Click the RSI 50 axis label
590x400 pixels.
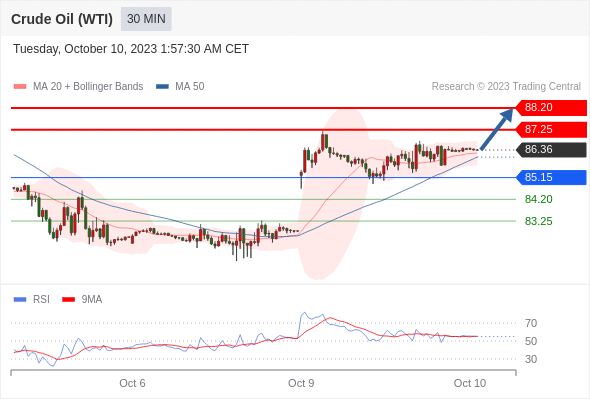pyautogui.click(x=531, y=341)
